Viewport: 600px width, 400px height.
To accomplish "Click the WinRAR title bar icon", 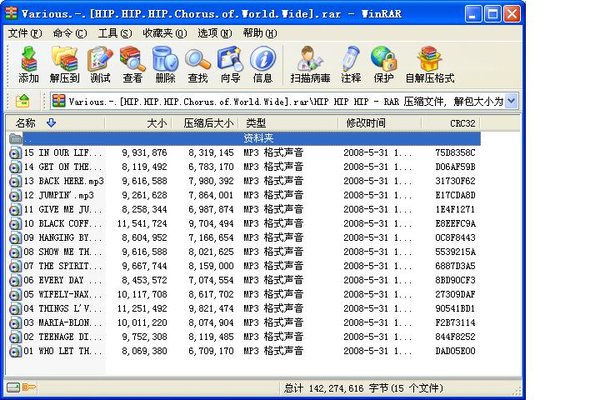I will (x=11, y=13).
